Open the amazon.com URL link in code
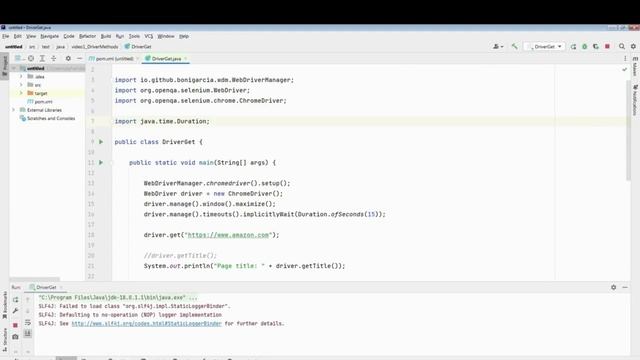 (x=228, y=235)
